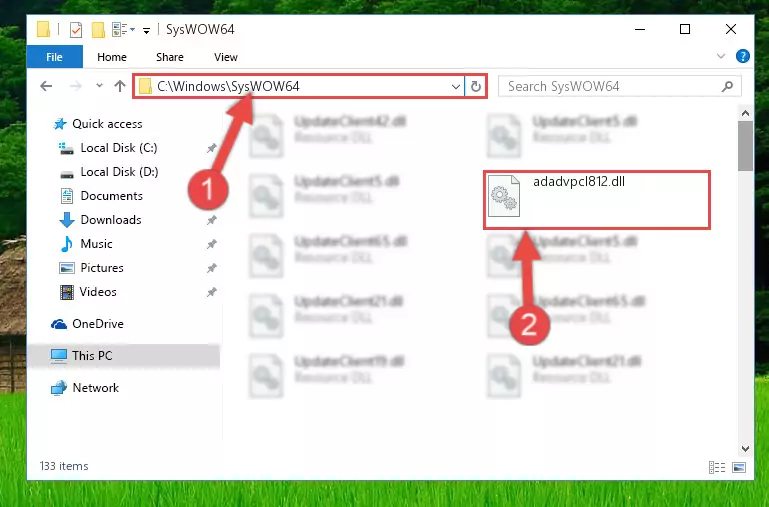
Task: Click the pin icon next to Local Disk (C:)
Action: coord(211,148)
